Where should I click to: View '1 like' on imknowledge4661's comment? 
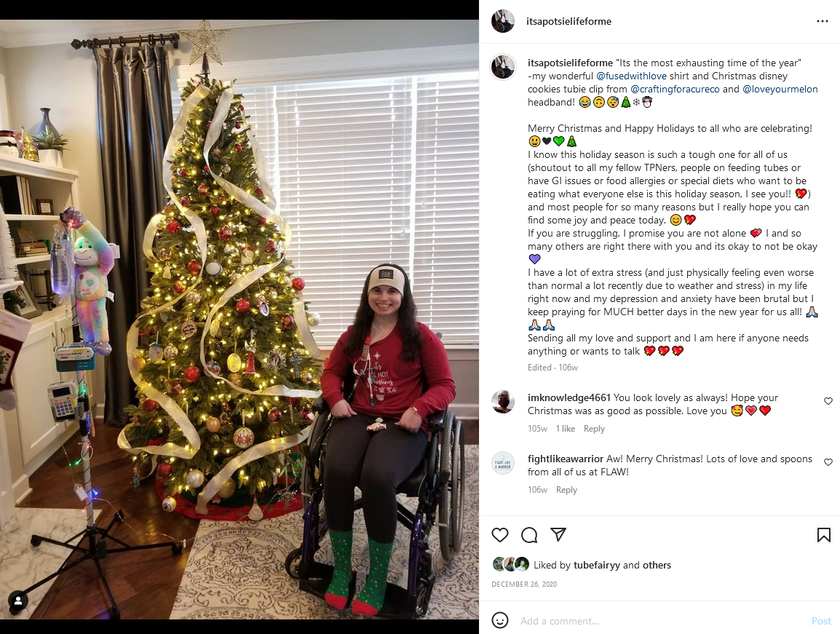click(x=565, y=429)
